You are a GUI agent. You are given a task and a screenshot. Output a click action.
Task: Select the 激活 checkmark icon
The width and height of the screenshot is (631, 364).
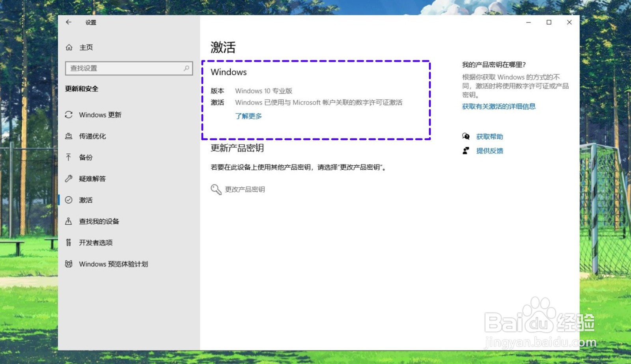(x=69, y=200)
